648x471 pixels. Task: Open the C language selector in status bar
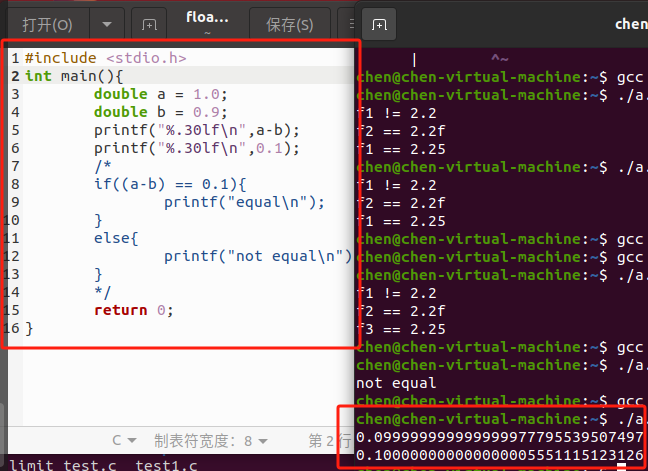tap(124, 440)
